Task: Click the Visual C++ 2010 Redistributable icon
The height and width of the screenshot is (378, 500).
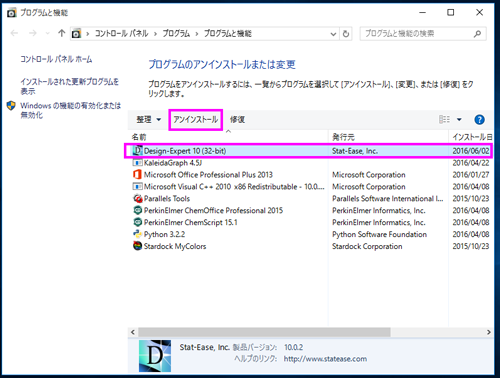Action: click(137, 186)
